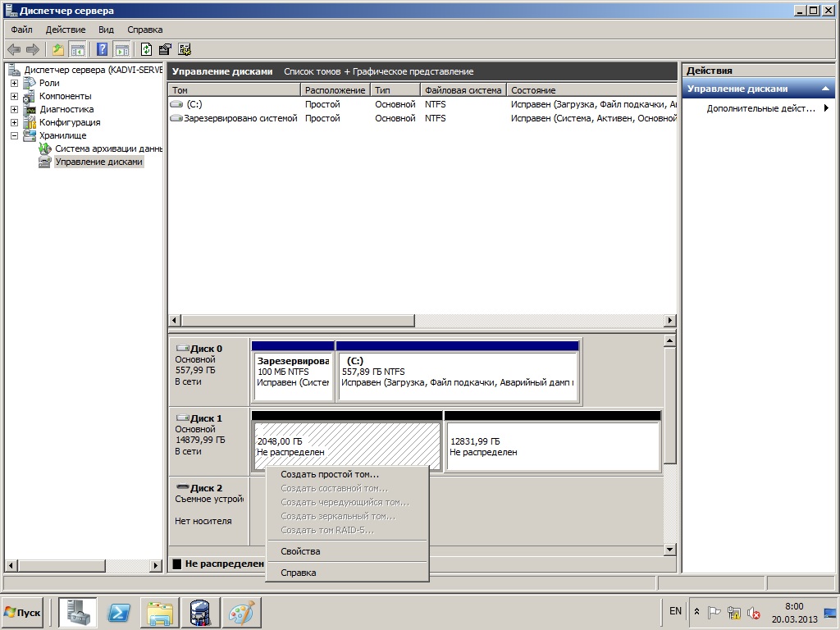This screenshot has width=840, height=630.
Task: Click the muted volume tray icon
Action: click(x=753, y=612)
